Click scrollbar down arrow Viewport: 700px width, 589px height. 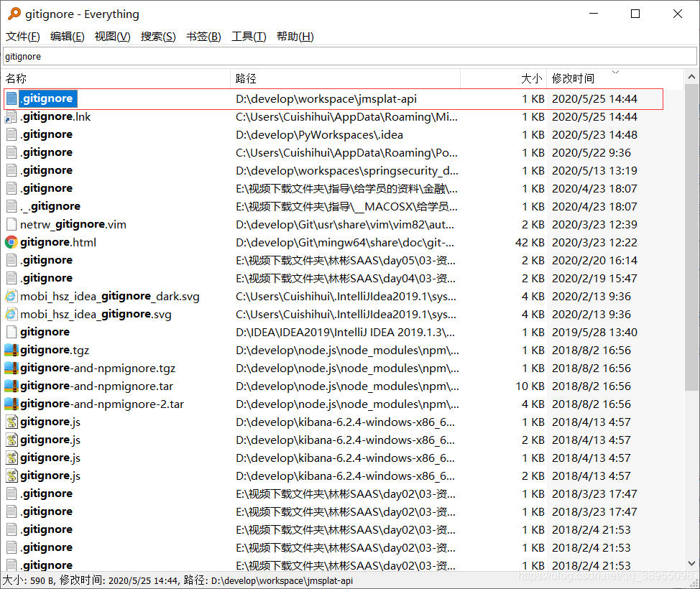691,563
